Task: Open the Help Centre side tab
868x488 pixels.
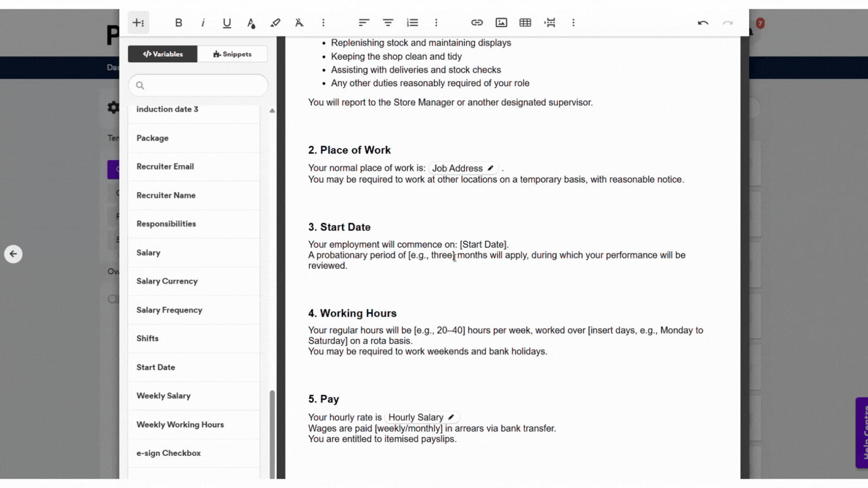Action: [x=862, y=433]
